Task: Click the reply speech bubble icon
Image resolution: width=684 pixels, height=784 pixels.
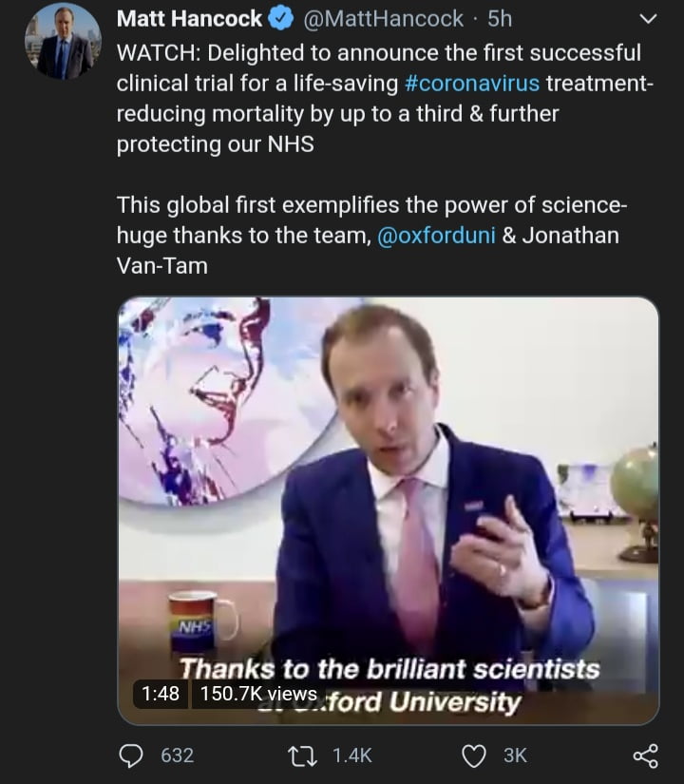Action: point(132,755)
